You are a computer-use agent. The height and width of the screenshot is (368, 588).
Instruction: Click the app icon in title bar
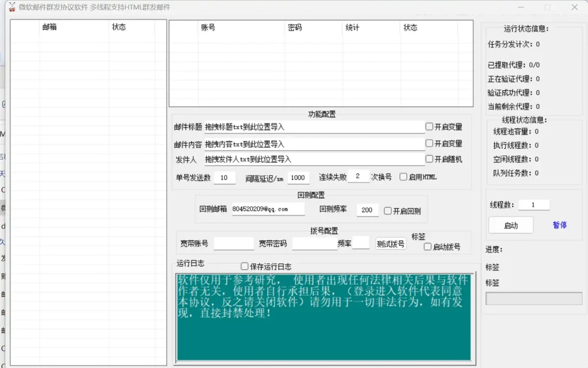[12, 7]
